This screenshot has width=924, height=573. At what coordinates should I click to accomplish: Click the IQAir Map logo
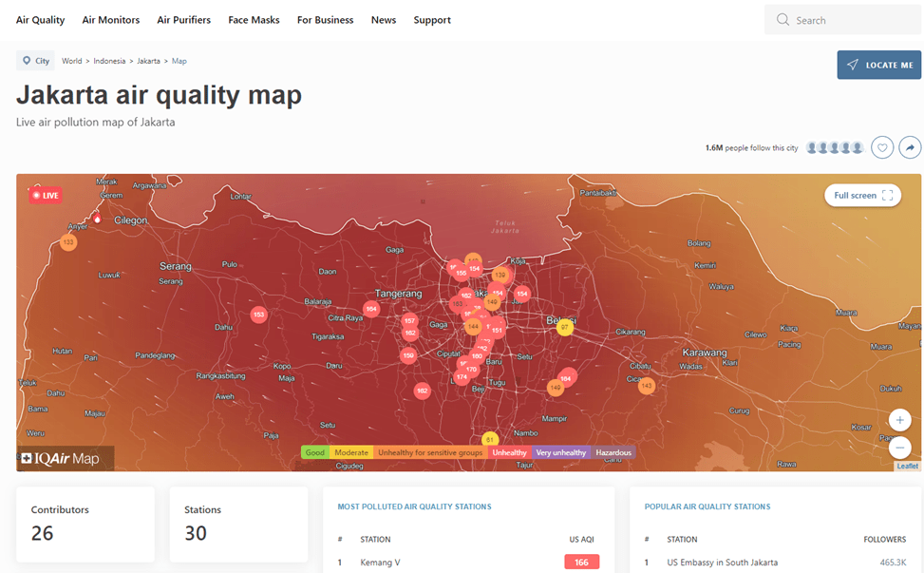(x=60, y=459)
